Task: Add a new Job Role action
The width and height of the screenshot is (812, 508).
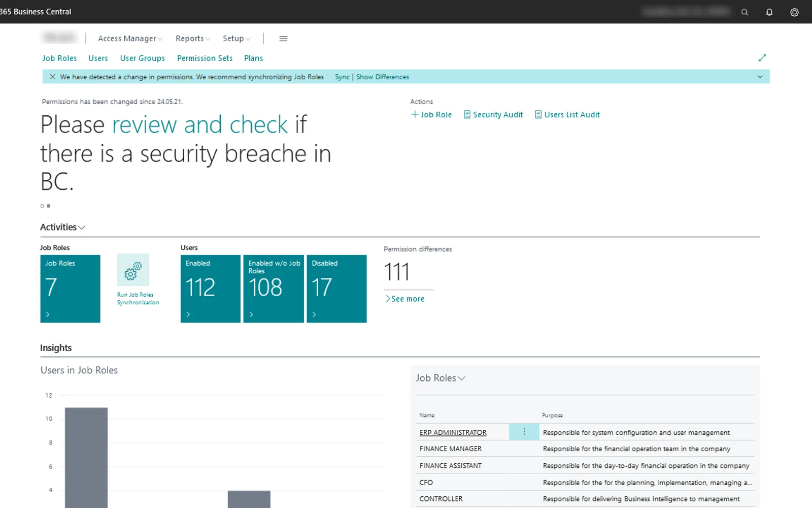Action: coord(431,115)
